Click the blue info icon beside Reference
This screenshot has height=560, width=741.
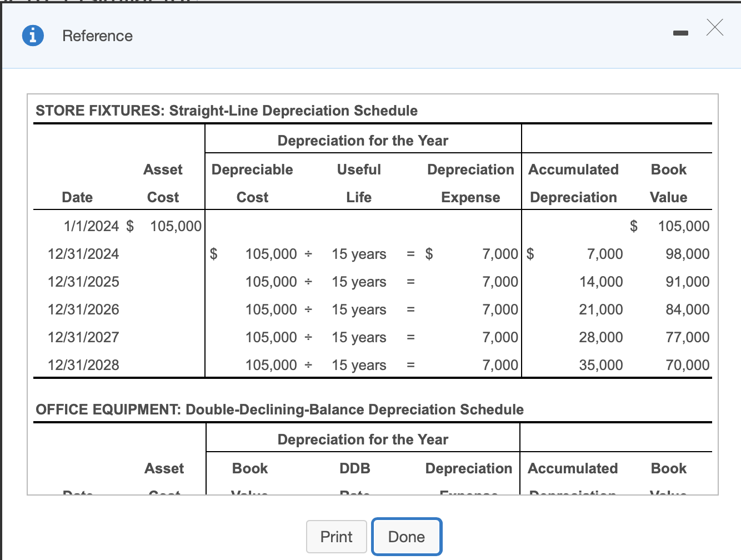coord(33,35)
